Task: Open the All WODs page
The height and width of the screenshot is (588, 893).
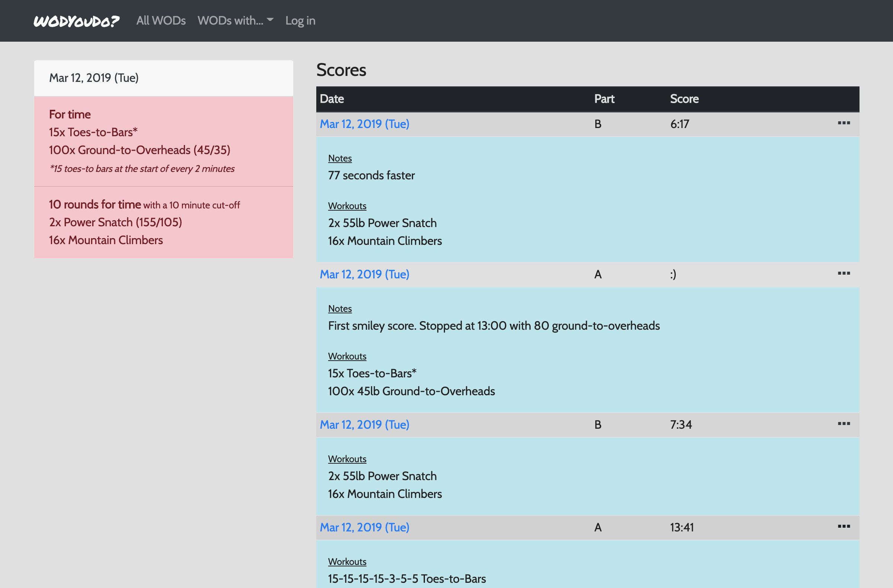Action: (161, 20)
